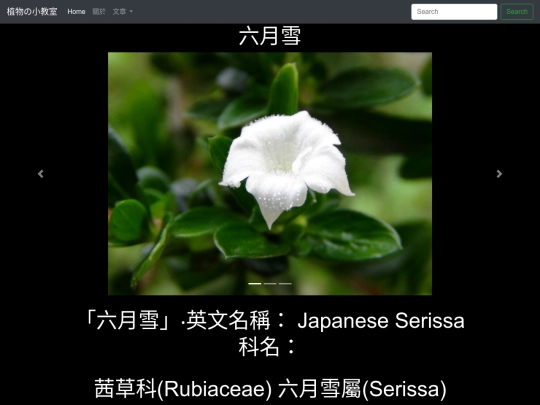Viewport: 540px width, 405px height.
Task: Click the Japanese Serissa name text
Action: pyautogui.click(x=381, y=321)
